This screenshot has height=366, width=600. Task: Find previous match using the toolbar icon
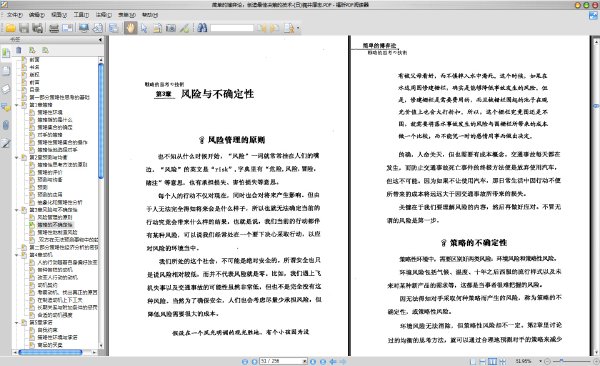point(262,28)
